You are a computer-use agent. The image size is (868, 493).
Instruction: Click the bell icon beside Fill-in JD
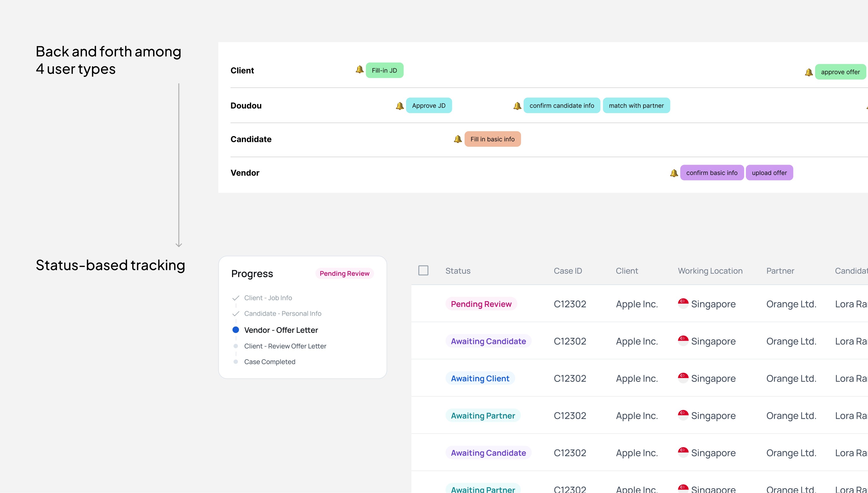tap(359, 69)
